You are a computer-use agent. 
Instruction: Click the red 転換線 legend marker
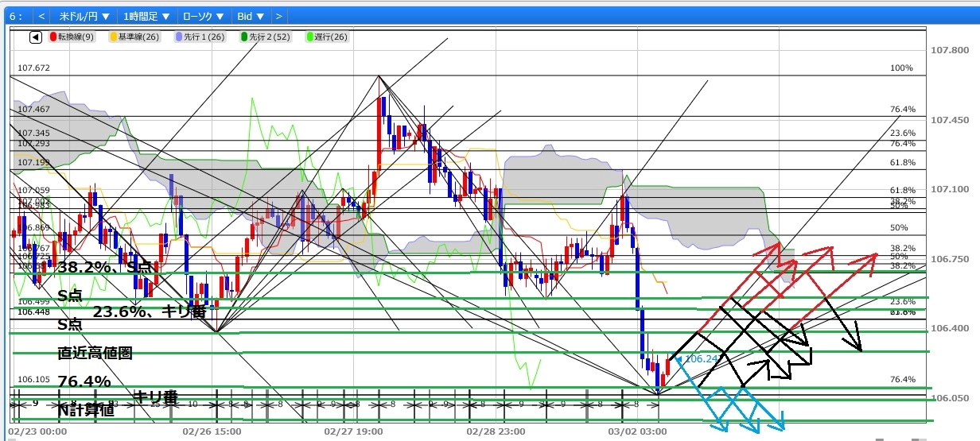coord(53,37)
